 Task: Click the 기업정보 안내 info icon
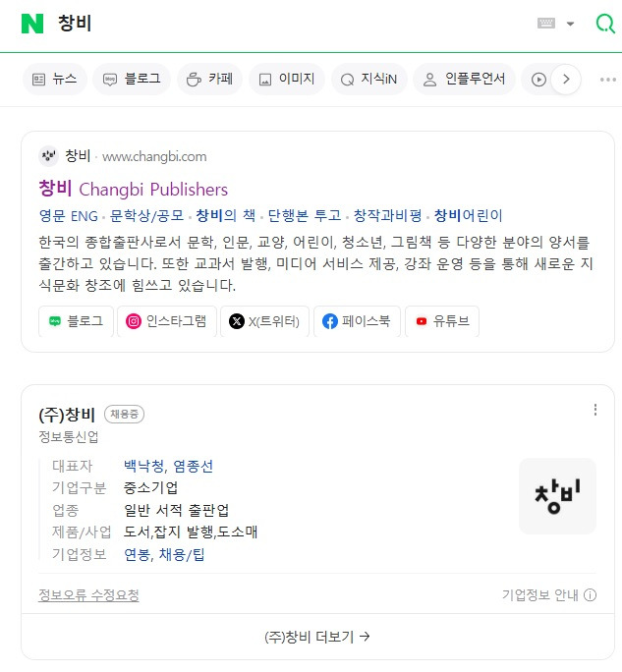591,595
